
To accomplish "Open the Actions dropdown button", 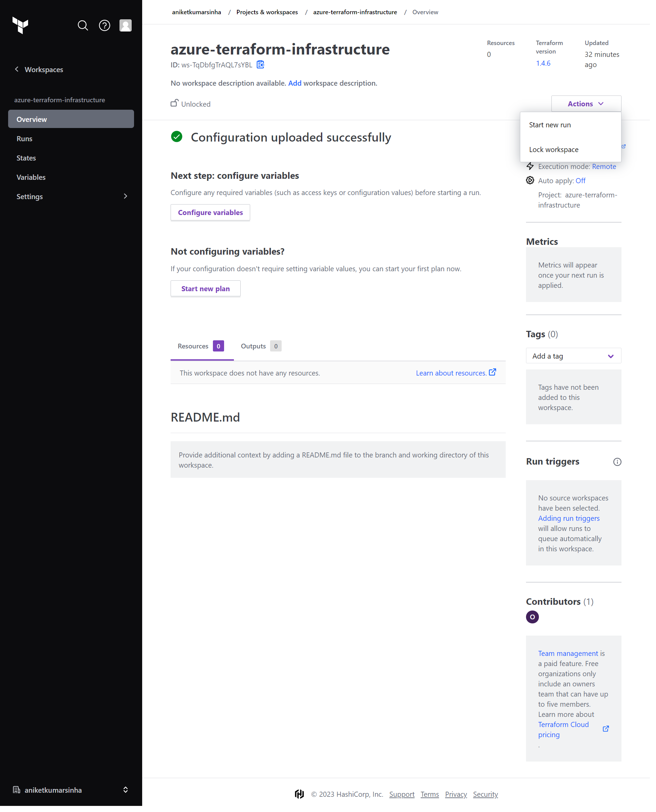I will click(x=591, y=105).
